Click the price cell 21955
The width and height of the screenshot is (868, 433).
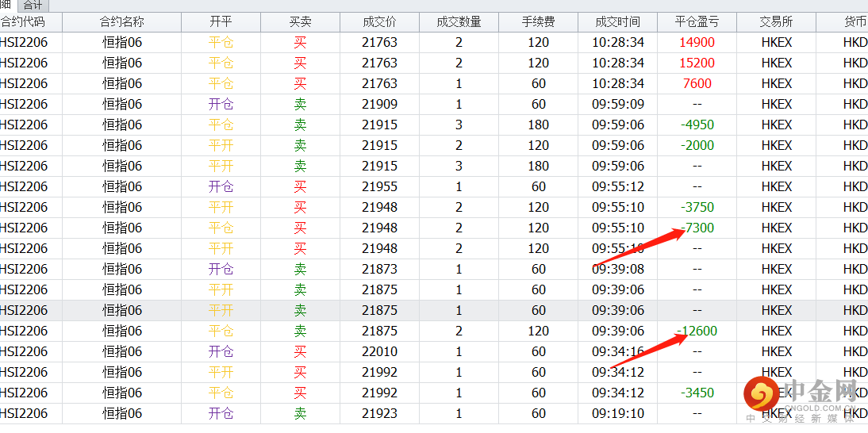point(380,187)
